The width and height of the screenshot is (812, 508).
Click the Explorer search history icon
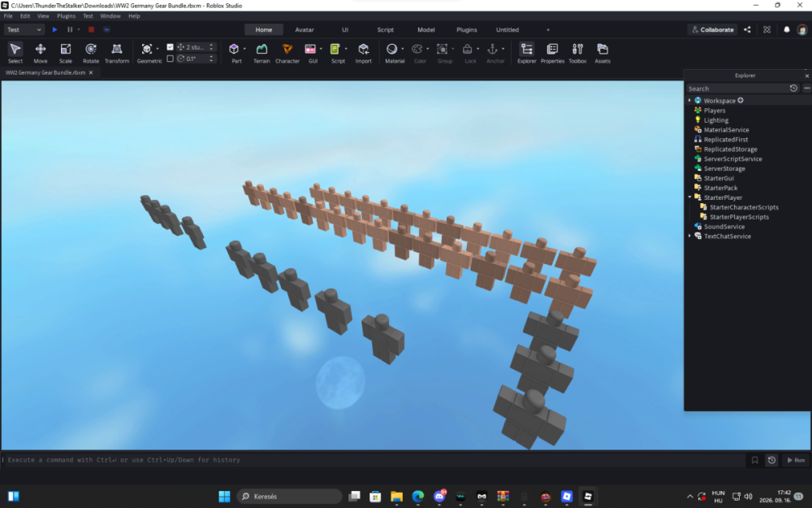[793, 88]
